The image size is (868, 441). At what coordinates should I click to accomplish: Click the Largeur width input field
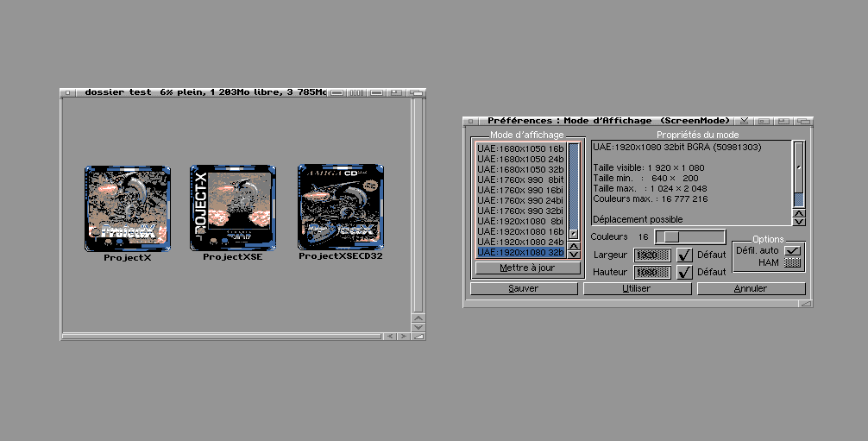point(652,255)
